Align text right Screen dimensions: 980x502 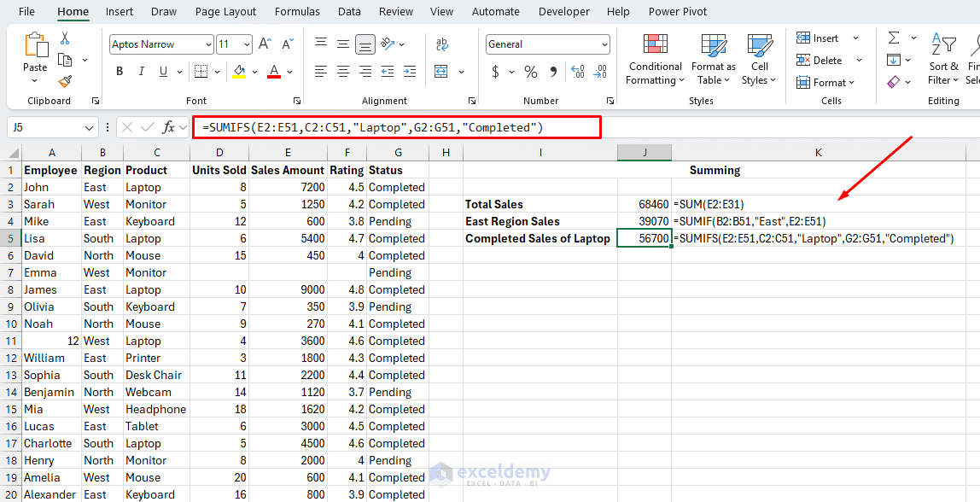pos(365,72)
